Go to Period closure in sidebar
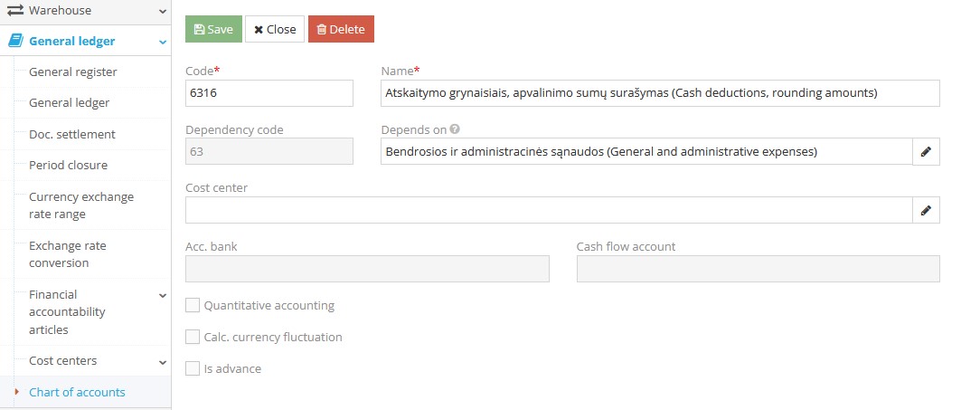Screen dimensions: 980x410 (x=69, y=166)
